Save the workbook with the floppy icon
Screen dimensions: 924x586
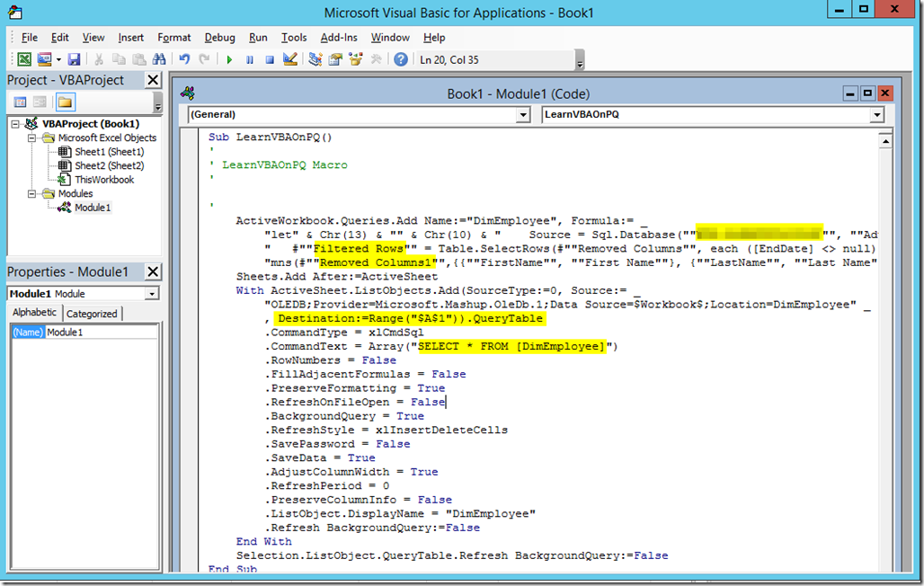click(x=74, y=59)
